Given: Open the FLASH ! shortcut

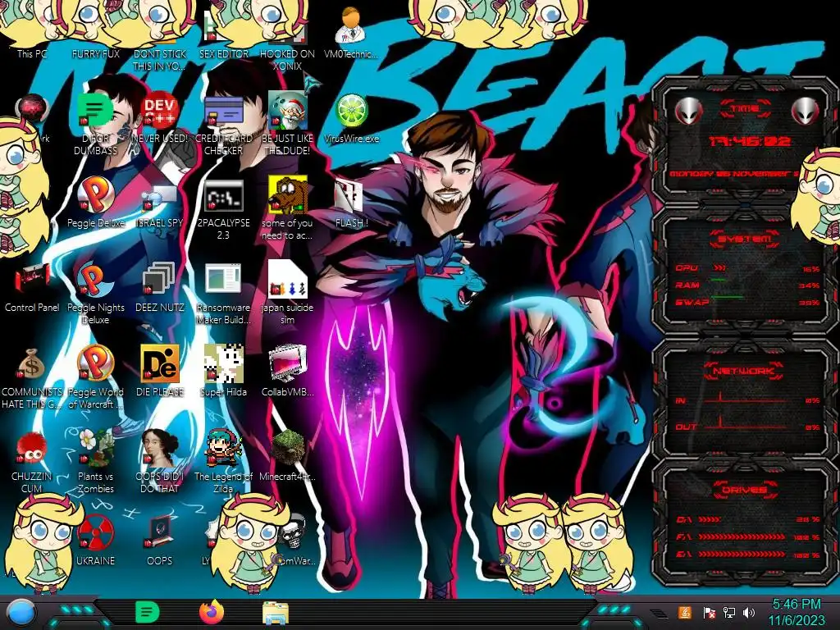Looking at the screenshot, I should [x=351, y=203].
